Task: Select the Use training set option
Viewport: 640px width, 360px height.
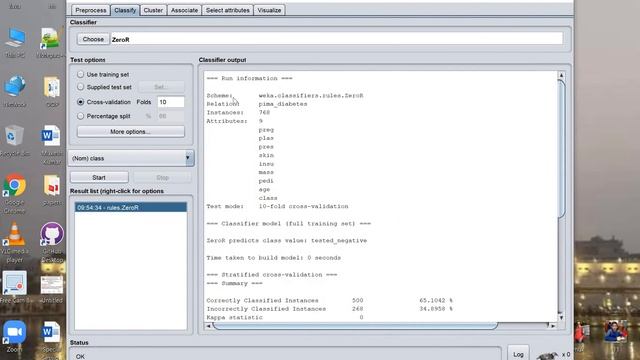Action: (80, 74)
